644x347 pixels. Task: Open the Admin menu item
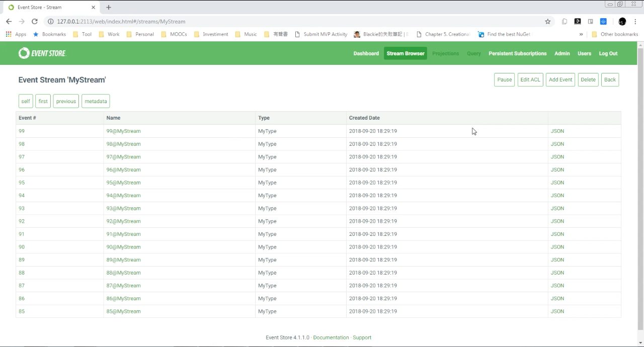[562, 53]
